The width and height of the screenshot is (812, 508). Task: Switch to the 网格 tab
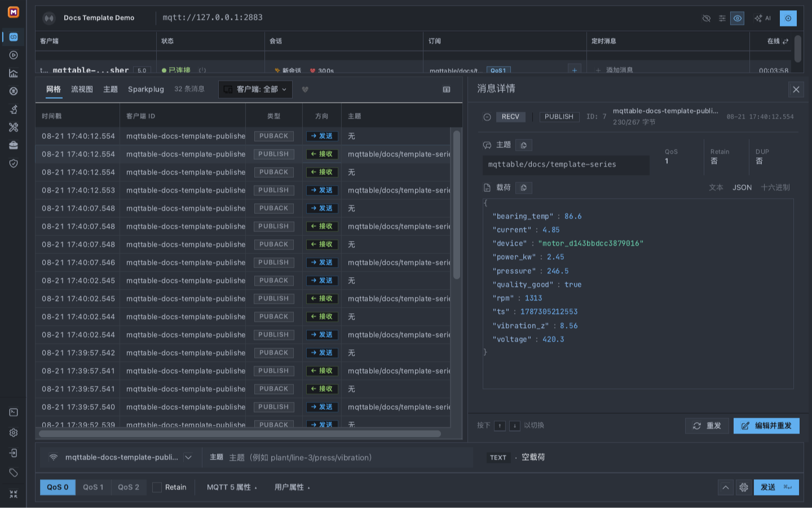[x=54, y=89]
